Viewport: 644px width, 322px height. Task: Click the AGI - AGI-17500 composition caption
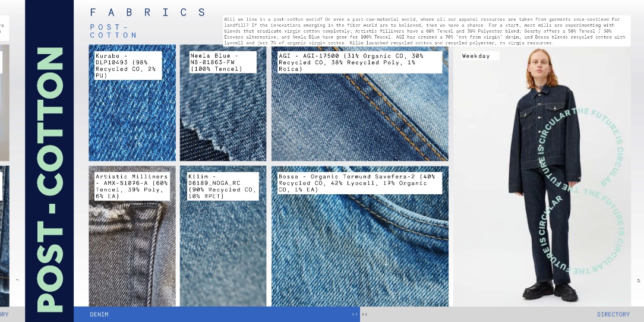coord(360,62)
